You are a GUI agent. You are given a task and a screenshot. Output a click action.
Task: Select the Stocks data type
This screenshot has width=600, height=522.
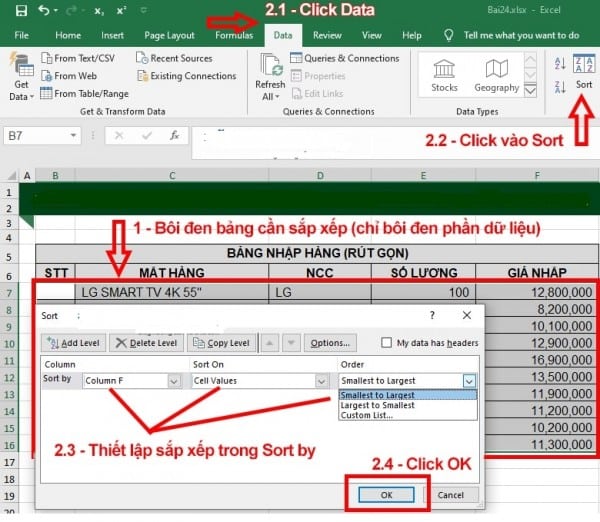444,75
